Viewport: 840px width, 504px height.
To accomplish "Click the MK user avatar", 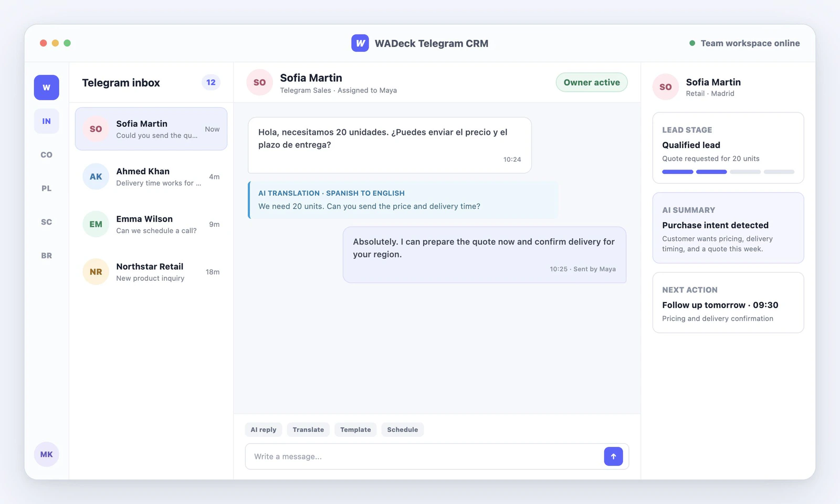I will click(47, 454).
